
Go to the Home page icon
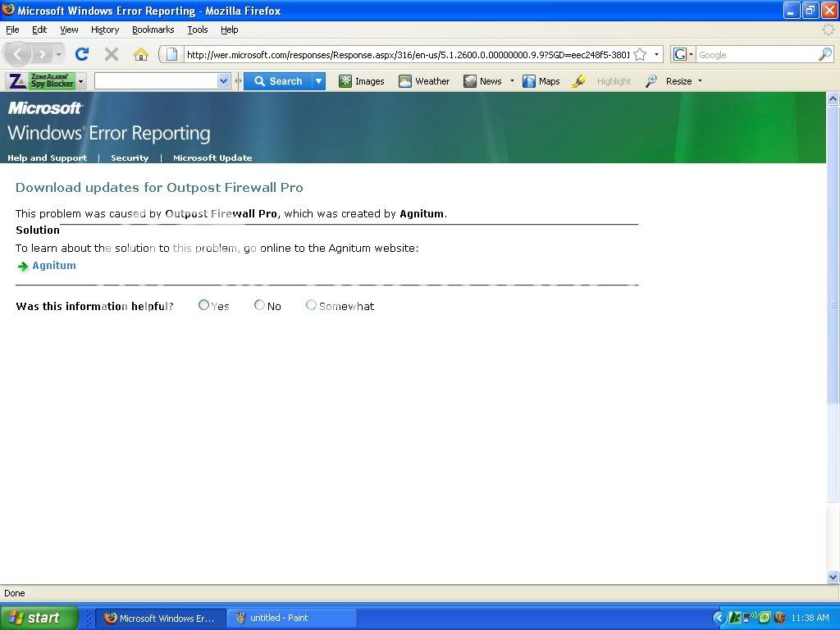[x=141, y=54]
